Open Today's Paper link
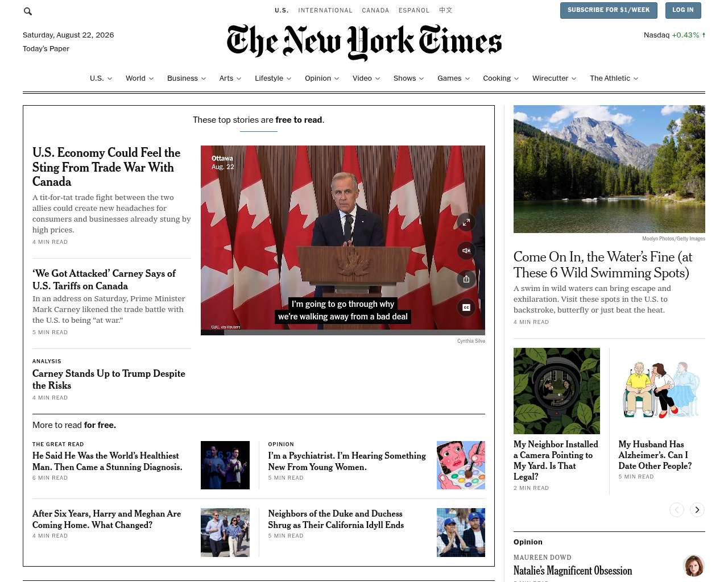728x582 pixels. (46, 49)
